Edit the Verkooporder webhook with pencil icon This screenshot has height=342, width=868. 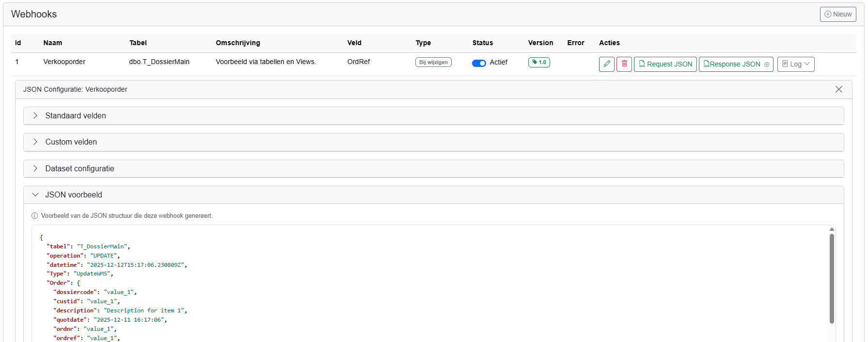(x=607, y=64)
